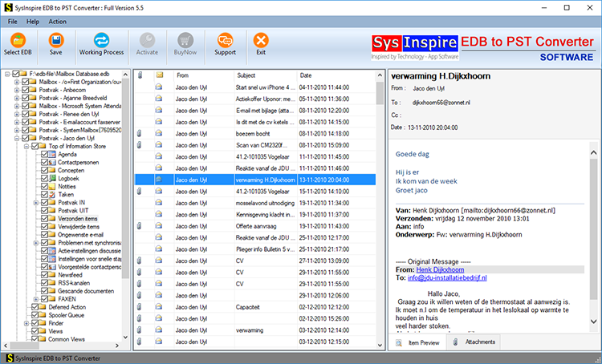Open the Help menu

(33, 22)
